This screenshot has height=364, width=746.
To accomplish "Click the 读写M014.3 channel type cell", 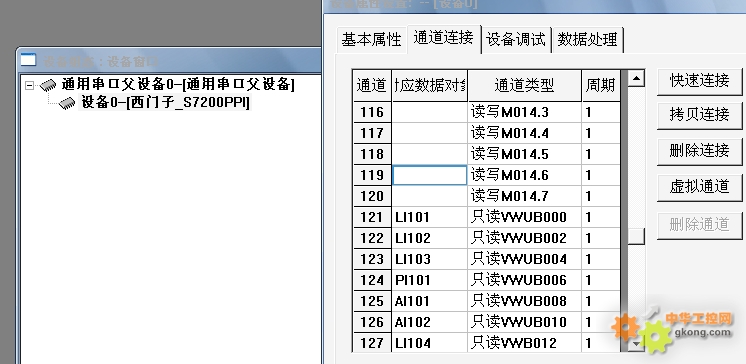I will pyautogui.click(x=524, y=112).
